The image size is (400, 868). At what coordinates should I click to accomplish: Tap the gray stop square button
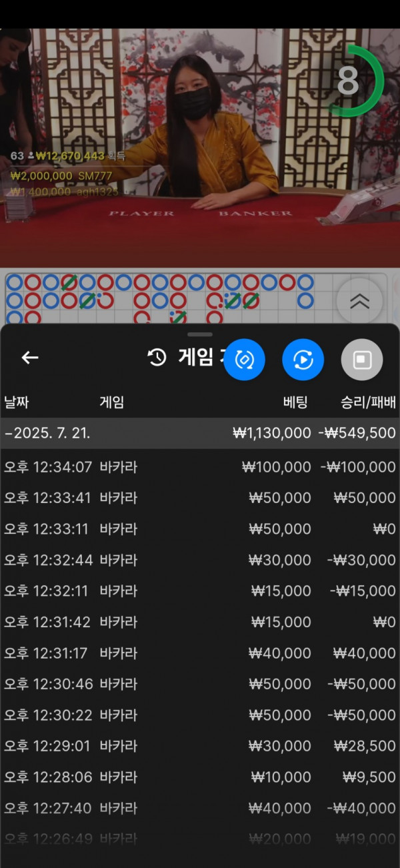(362, 360)
